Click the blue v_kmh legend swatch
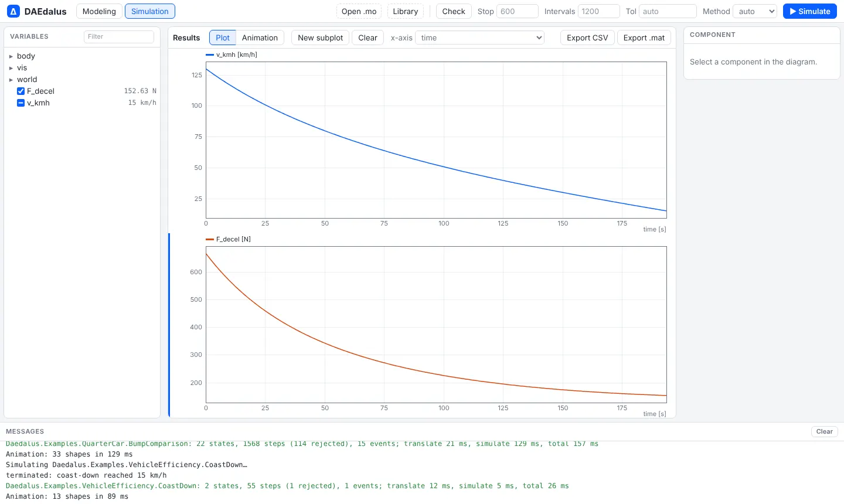Image resolution: width=844 pixels, height=504 pixels. pyautogui.click(x=210, y=55)
